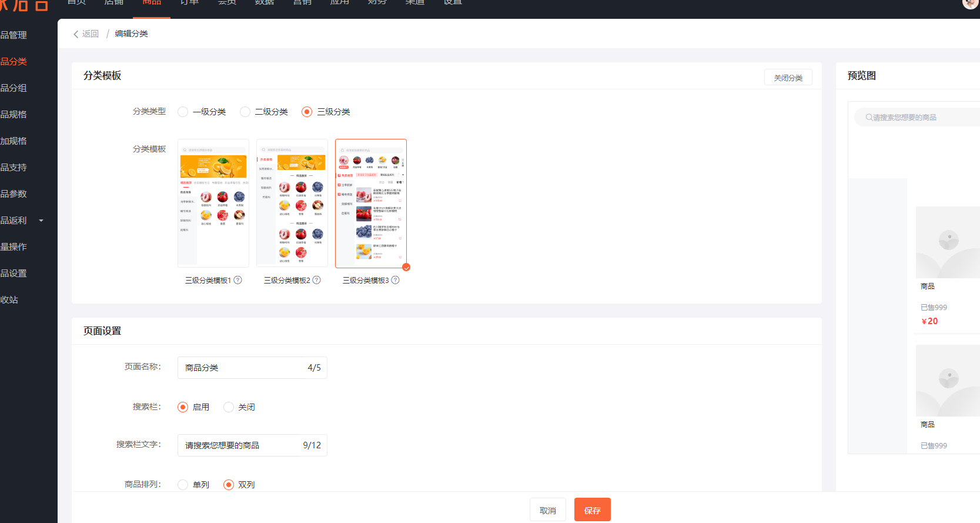Choose 单列 product layout
The width and height of the screenshot is (980, 523).
[x=183, y=485]
